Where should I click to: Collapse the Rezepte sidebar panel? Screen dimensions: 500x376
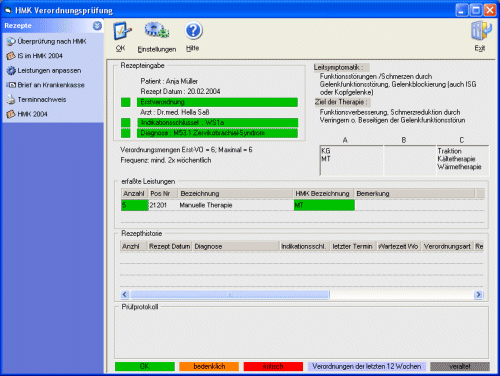(97, 26)
